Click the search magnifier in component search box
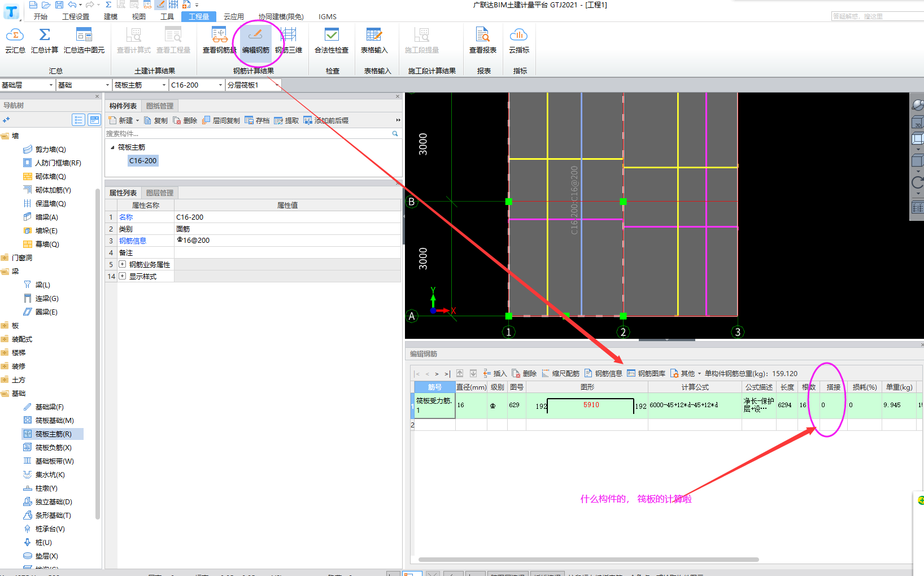Screen dimensions: 924x576 click(x=395, y=134)
